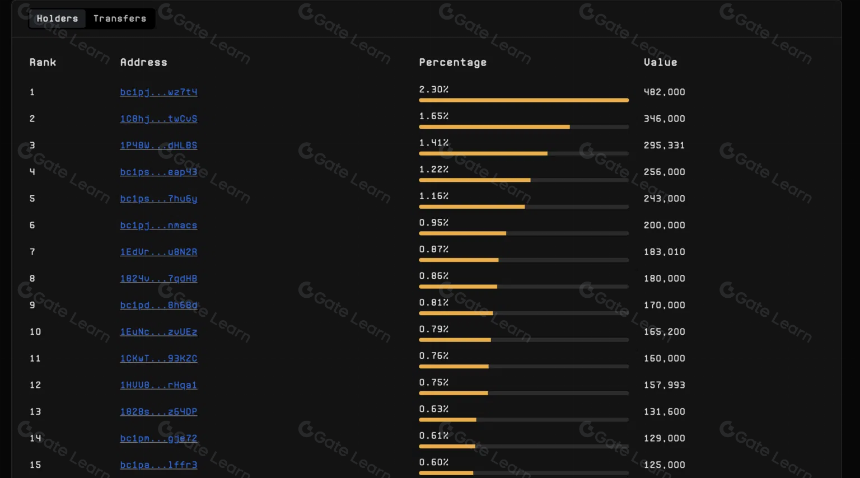Select the value 200,000
The image size is (860, 478).
pyautogui.click(x=664, y=225)
